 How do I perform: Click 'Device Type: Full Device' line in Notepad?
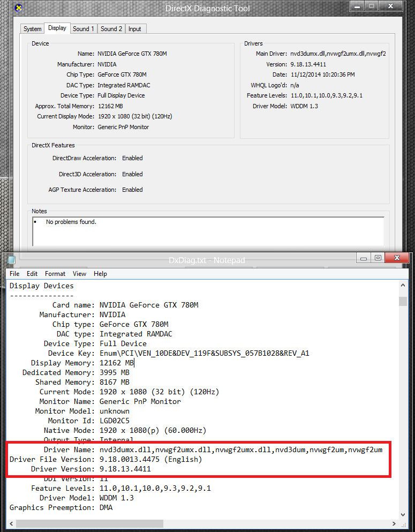point(95,344)
